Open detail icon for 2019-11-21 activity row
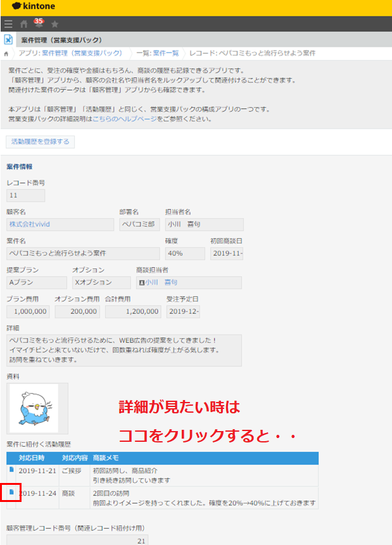The width and height of the screenshot is (392, 545). point(11,470)
